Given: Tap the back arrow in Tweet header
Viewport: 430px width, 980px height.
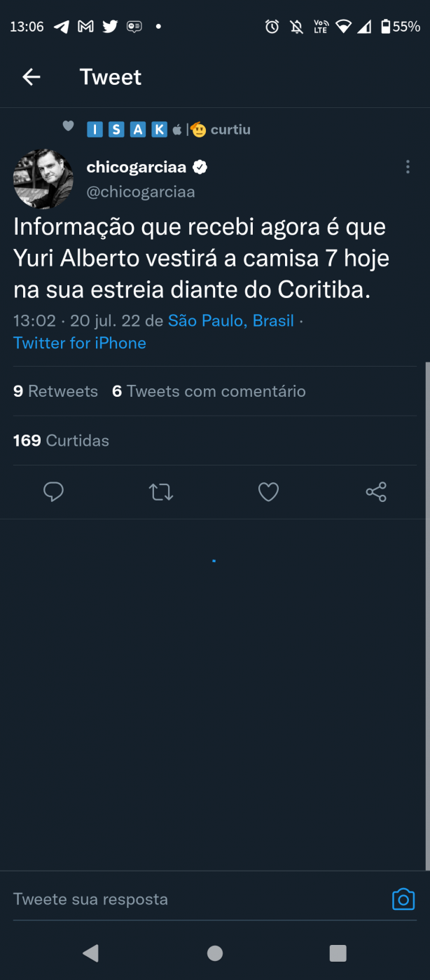Looking at the screenshot, I should [32, 77].
